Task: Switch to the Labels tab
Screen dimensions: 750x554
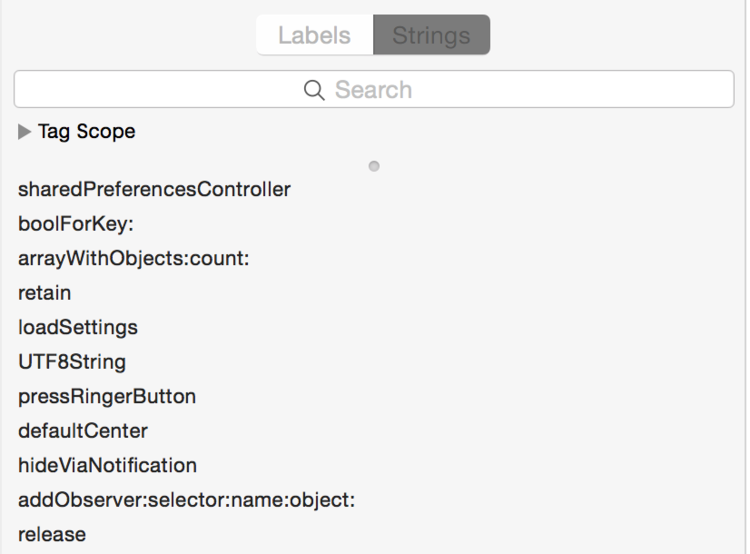Action: click(315, 35)
